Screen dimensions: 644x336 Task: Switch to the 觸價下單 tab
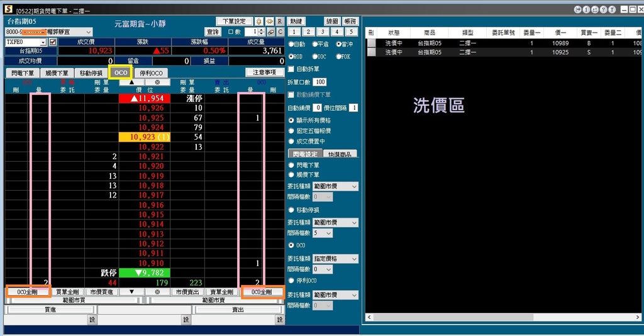pos(57,73)
